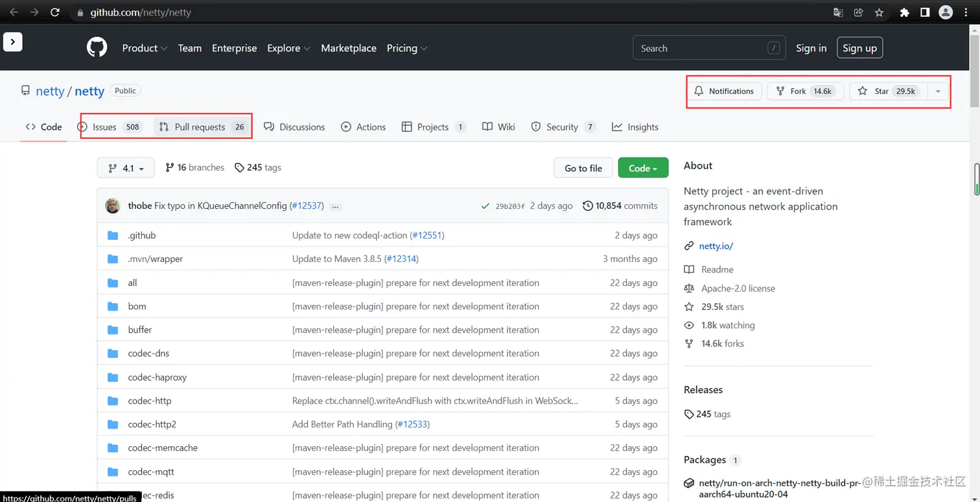Open the Explore dropdown menu
The height and width of the screenshot is (502, 980).
(288, 48)
